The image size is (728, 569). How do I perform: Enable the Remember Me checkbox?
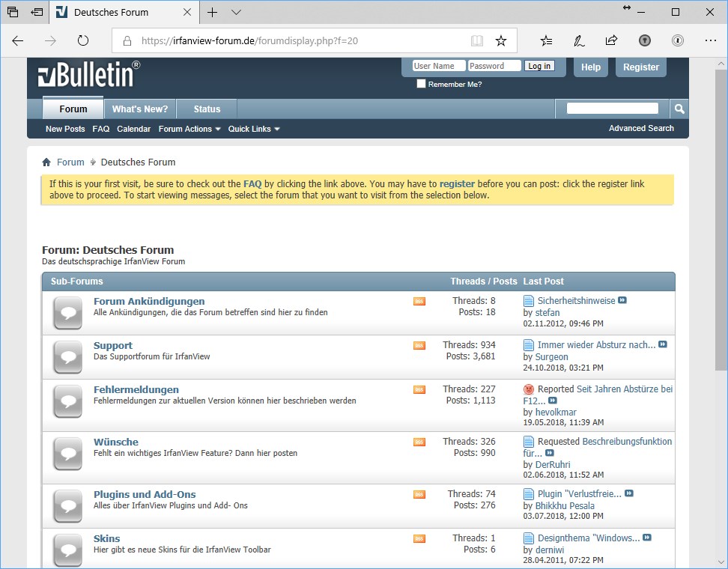click(x=421, y=84)
